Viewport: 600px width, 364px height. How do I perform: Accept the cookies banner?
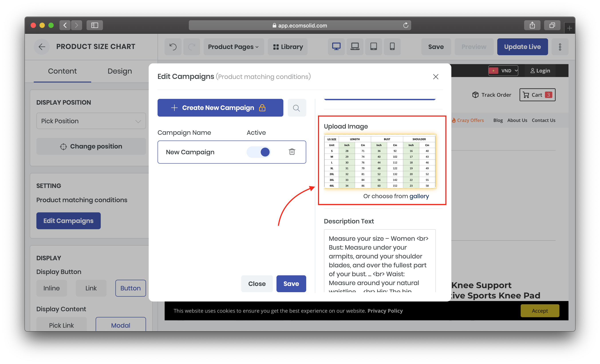(x=540, y=311)
